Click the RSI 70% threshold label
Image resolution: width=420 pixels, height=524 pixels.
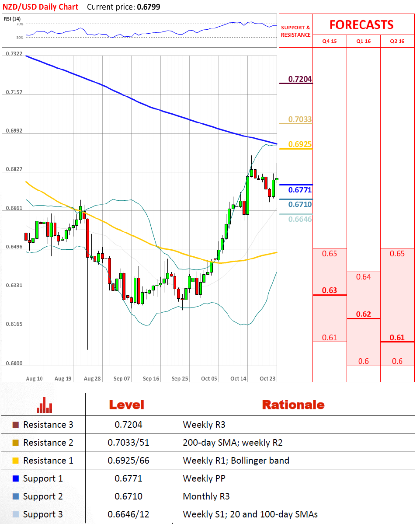tap(20, 24)
